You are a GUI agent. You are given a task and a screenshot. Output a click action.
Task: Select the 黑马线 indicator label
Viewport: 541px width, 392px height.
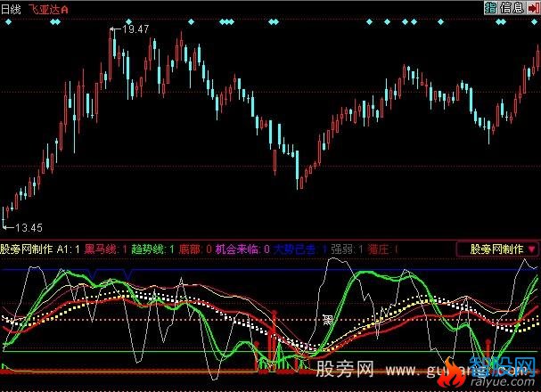point(100,250)
